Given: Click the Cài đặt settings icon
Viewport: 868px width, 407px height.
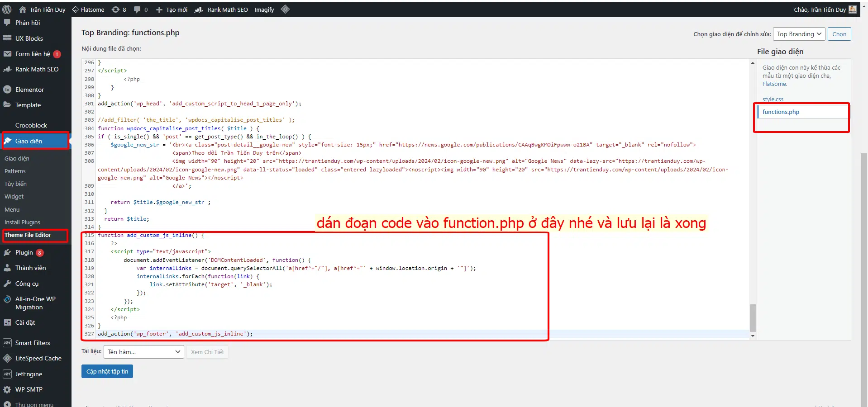Looking at the screenshot, I should click(x=7, y=322).
